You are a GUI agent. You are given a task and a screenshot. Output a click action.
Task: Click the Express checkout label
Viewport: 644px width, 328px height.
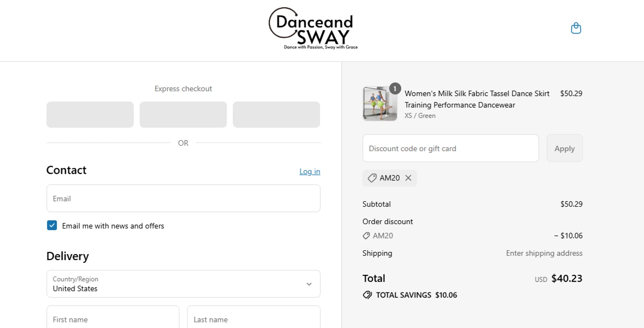pos(183,89)
